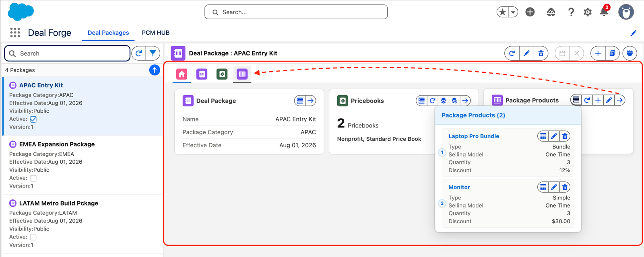Click the pencil to edit navigation bar
The image size is (644, 257).
pyautogui.click(x=633, y=33)
